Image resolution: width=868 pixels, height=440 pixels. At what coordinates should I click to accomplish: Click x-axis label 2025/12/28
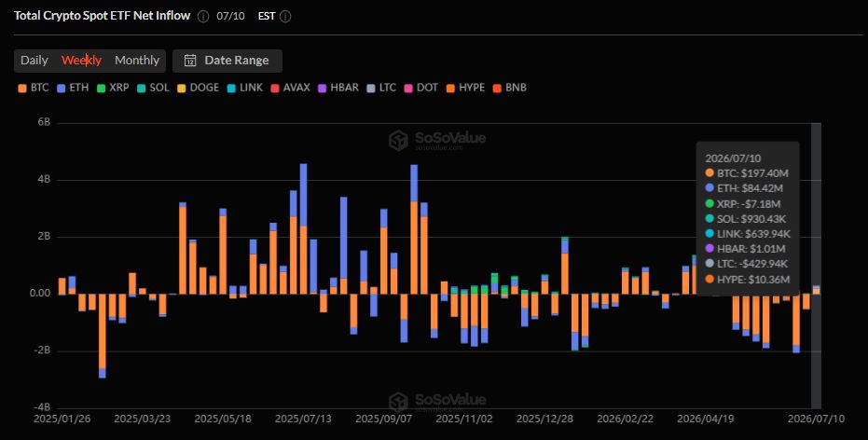tap(544, 419)
